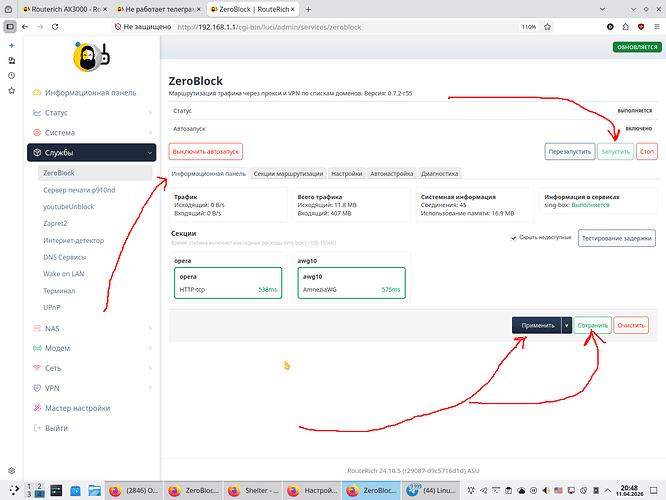
Task: Click Выключить автозапуск button
Action: coord(206,152)
